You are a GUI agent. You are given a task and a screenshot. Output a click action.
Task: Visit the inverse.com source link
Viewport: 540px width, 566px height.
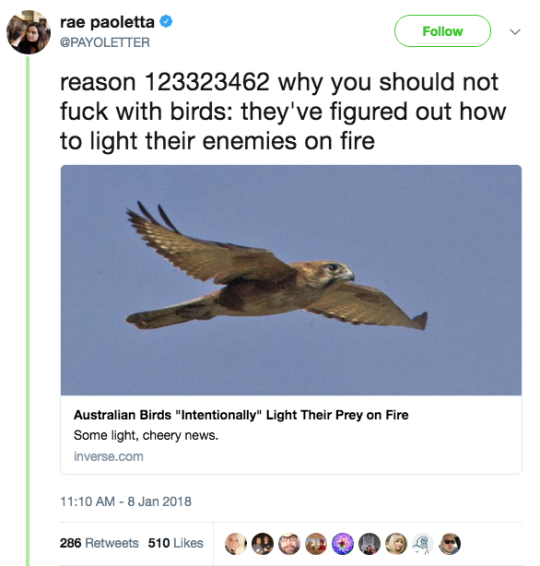tap(109, 456)
